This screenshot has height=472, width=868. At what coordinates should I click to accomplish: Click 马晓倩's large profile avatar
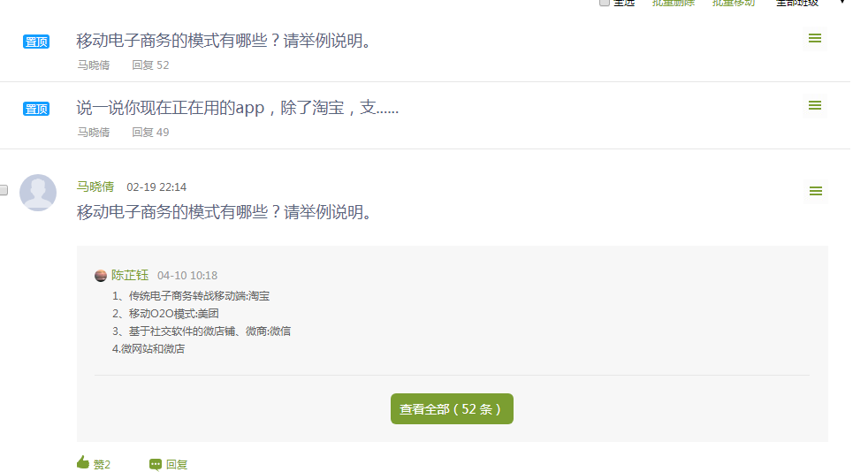(x=38, y=193)
